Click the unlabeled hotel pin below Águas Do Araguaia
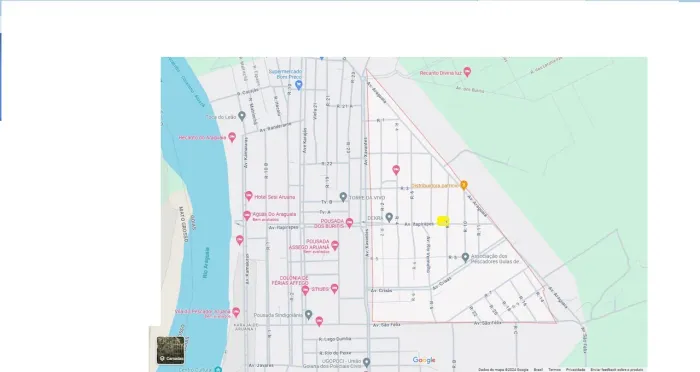This screenshot has width=700, height=372. pos(240,240)
